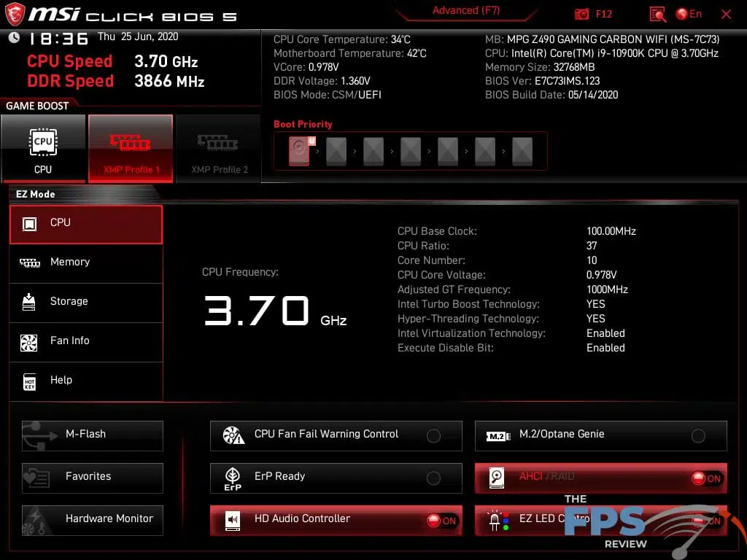The height and width of the screenshot is (560, 747).
Task: Toggle M.2/Optane Genie switch
Action: click(698, 436)
